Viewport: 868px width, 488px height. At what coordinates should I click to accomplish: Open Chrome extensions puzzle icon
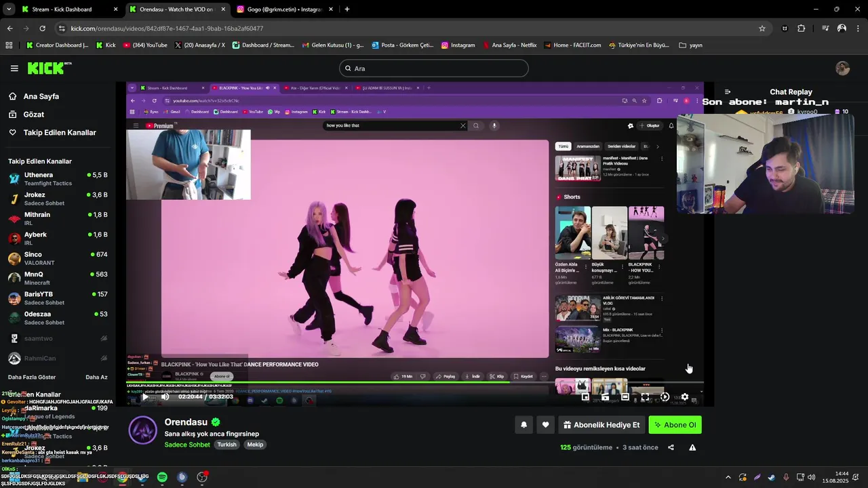pyautogui.click(x=802, y=28)
